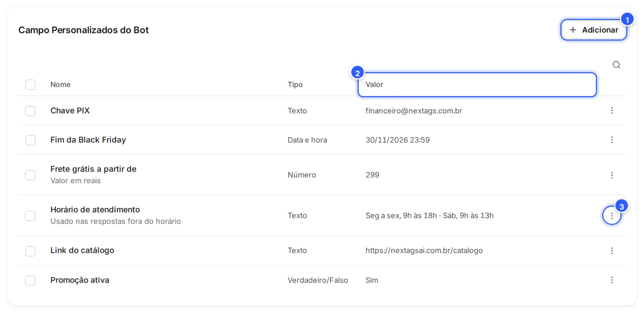Click the Horário de atendimento name
Screen dimensions: 644x312
[95, 209]
